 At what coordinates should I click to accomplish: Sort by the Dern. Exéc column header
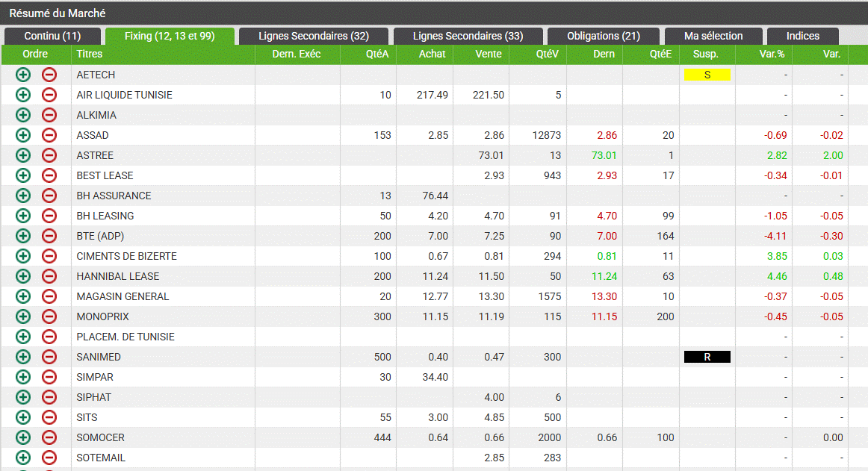pos(297,54)
